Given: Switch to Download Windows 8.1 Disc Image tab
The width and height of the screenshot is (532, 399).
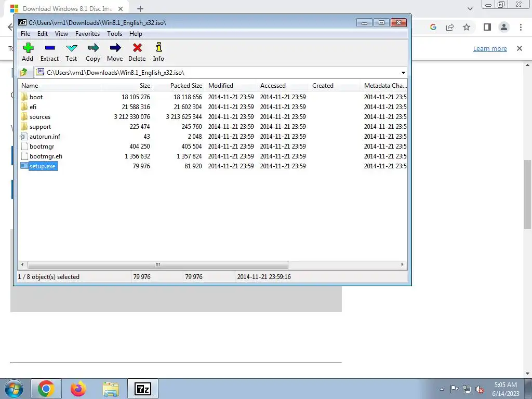Looking at the screenshot, I should (67, 8).
